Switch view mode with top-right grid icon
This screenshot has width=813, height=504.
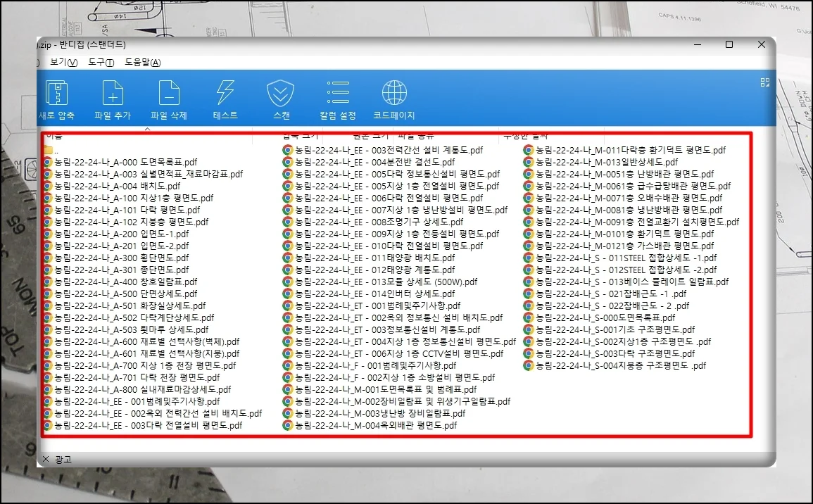(764, 82)
